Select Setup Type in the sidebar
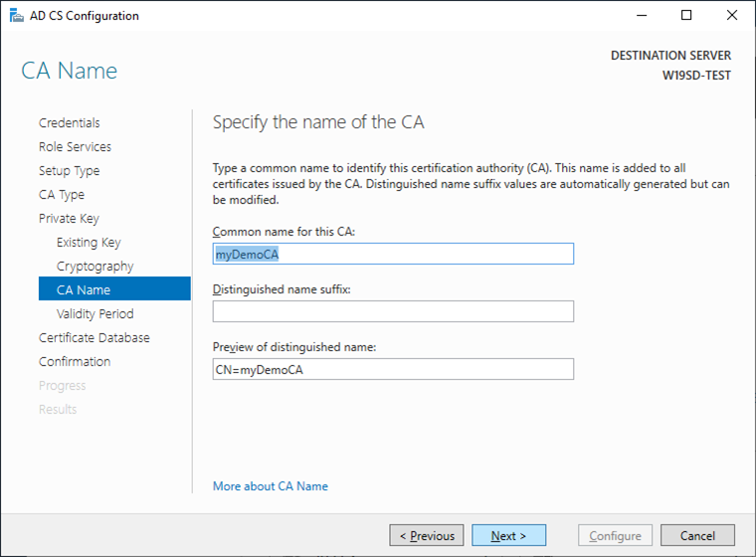This screenshot has width=756, height=557. pos(69,171)
